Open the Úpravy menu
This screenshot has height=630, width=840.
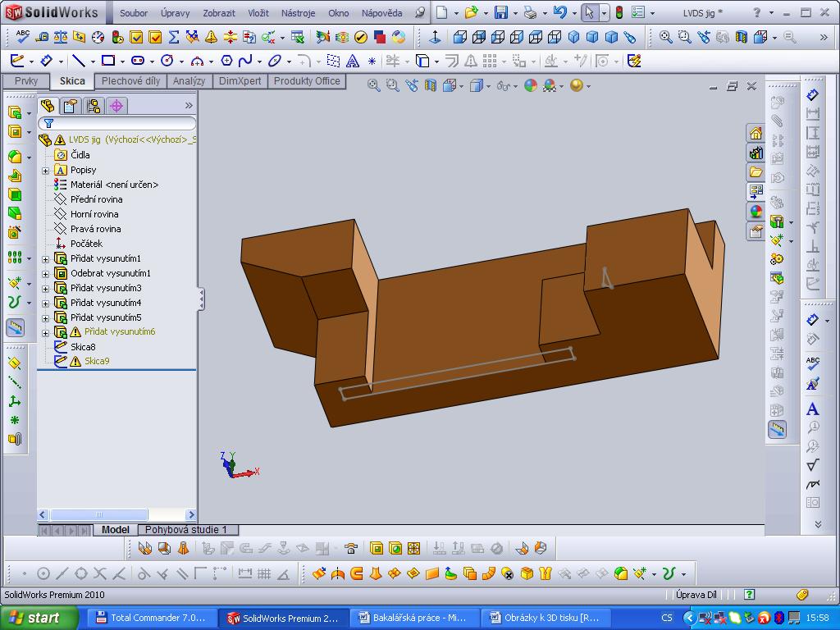[x=176, y=13]
